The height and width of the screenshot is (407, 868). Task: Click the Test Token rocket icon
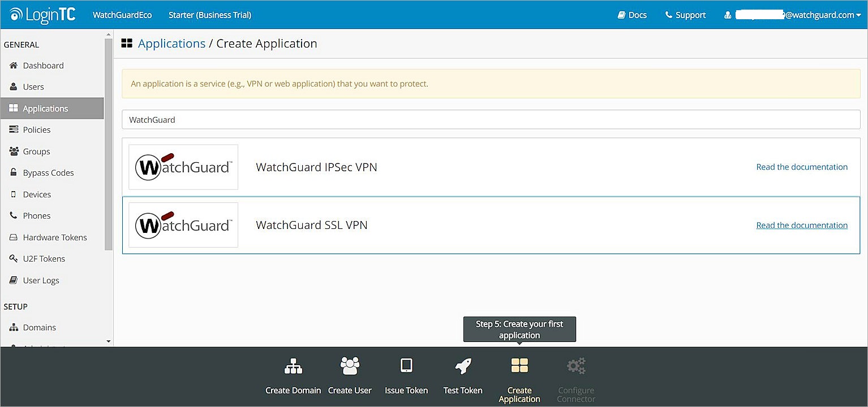pos(462,365)
